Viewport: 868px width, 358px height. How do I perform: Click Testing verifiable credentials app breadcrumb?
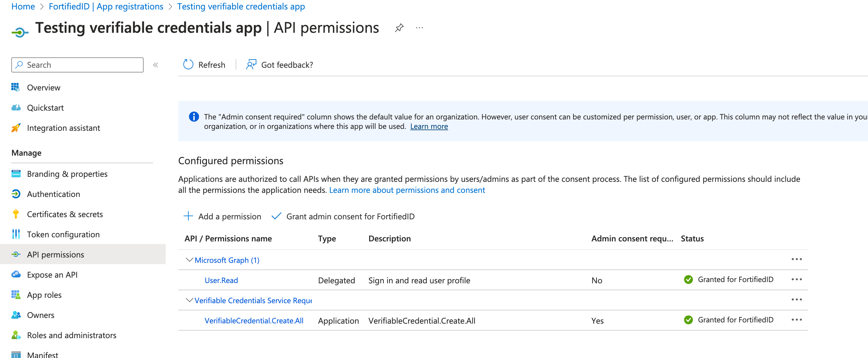pos(241,6)
